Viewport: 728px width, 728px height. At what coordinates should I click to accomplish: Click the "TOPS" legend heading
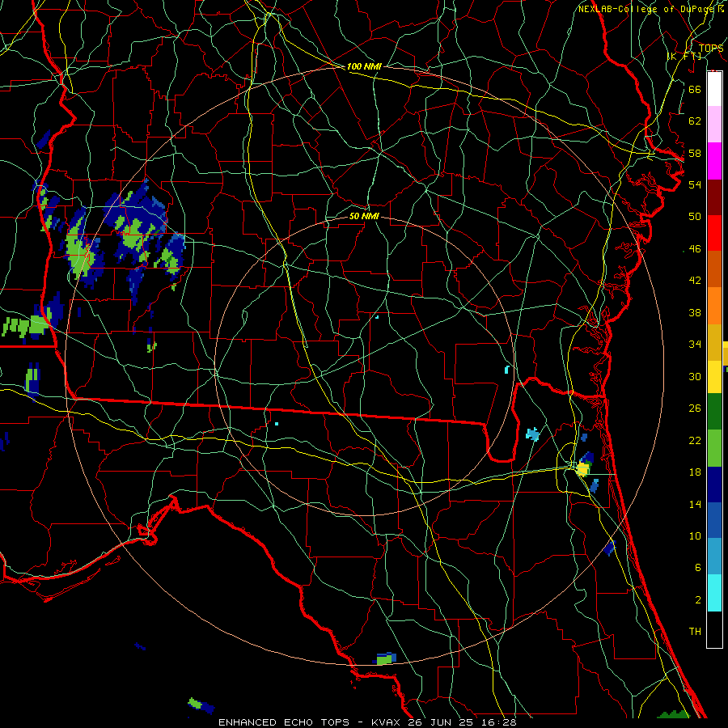711,48
